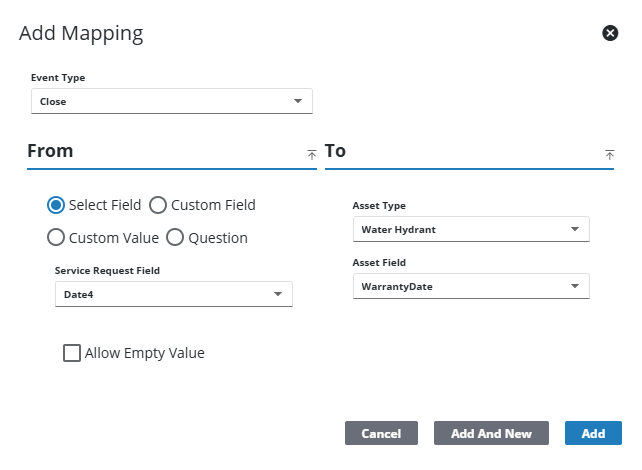Viewport: 642px width, 470px height.
Task: Choose the Custom Field radio option
Action: [x=158, y=205]
